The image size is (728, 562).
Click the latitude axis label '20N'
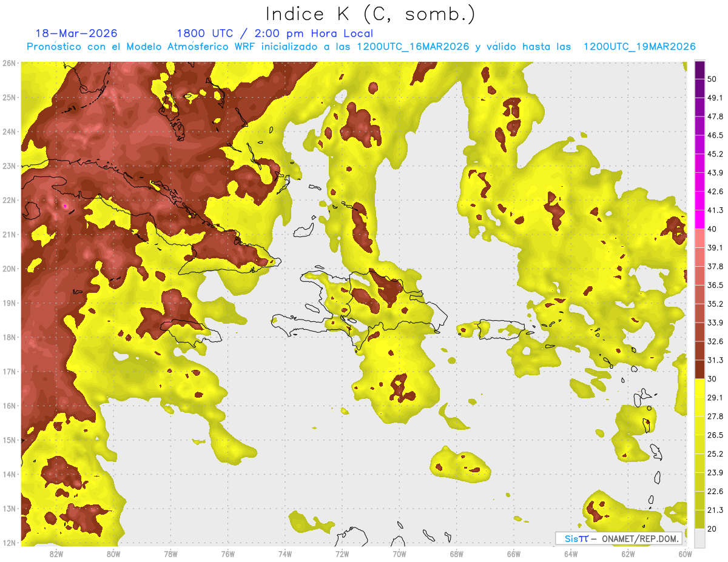(x=10, y=269)
